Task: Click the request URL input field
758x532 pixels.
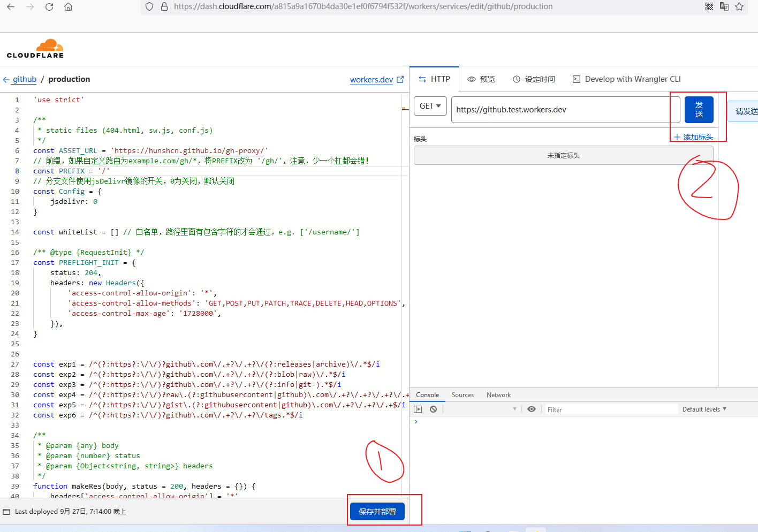Action: click(x=565, y=110)
